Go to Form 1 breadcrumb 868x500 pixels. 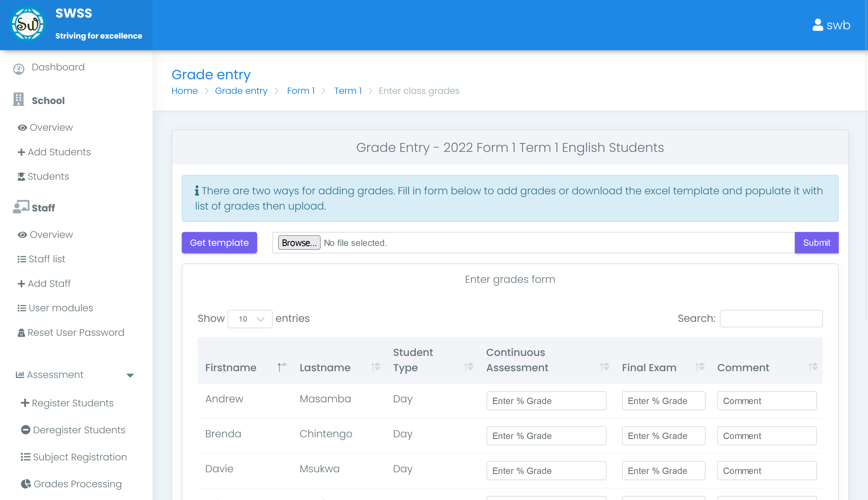click(301, 91)
